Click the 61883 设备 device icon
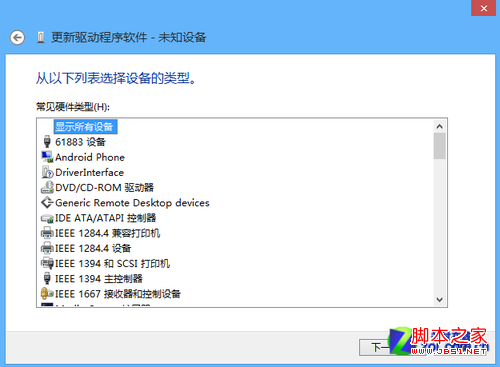This screenshot has width=500, height=367. pos(47,142)
